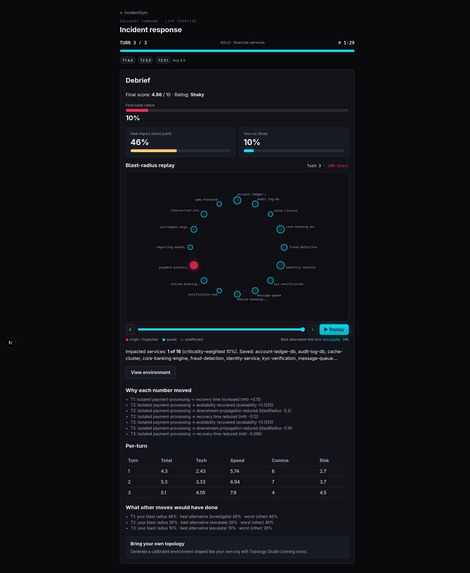Click the Speed column header
Image resolution: width=470 pixels, height=573 pixels.
[237, 460]
